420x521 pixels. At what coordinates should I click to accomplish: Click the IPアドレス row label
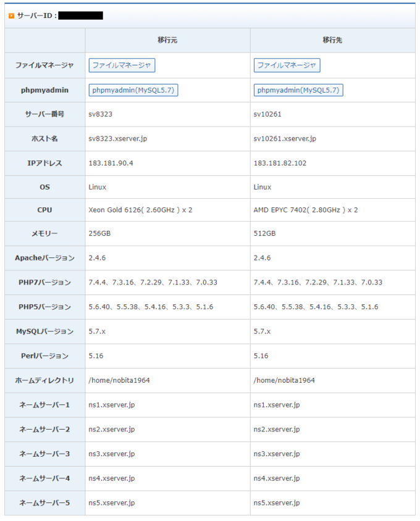tap(44, 163)
